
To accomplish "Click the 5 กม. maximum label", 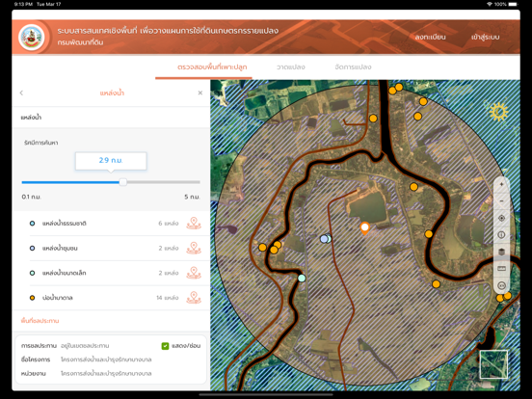I will point(192,197).
